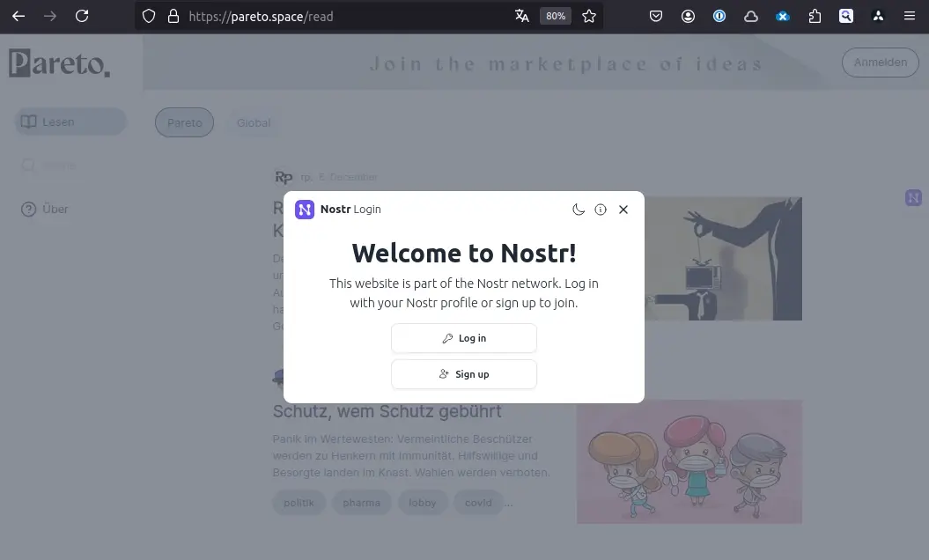This screenshot has width=929, height=560.
Task: Click the 80% zoom level indicator
Action: click(x=556, y=16)
